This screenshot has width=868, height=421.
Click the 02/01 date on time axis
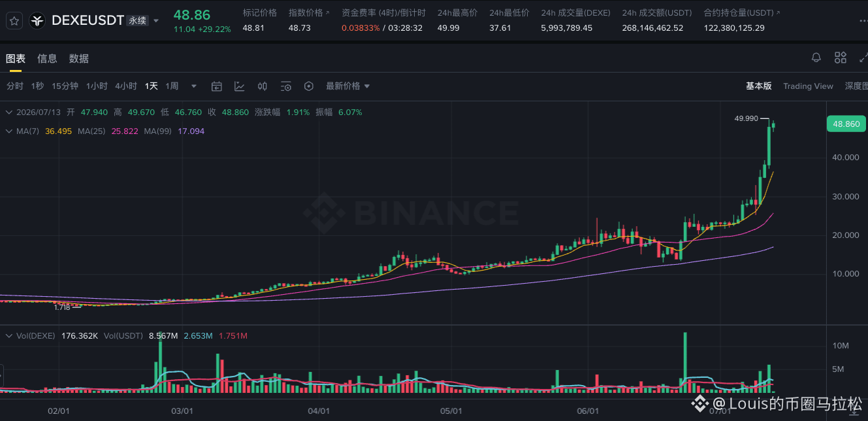click(59, 411)
